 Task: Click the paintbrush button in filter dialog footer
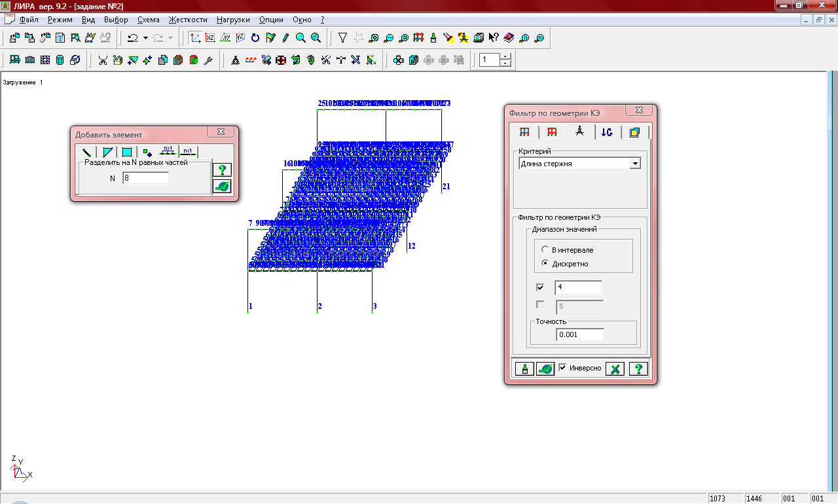coord(524,369)
